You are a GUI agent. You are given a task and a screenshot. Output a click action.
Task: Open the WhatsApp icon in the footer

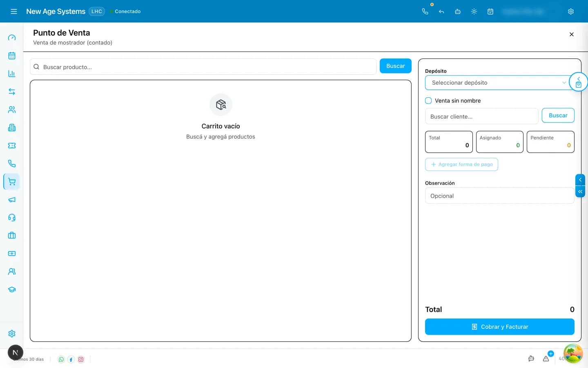click(x=61, y=359)
